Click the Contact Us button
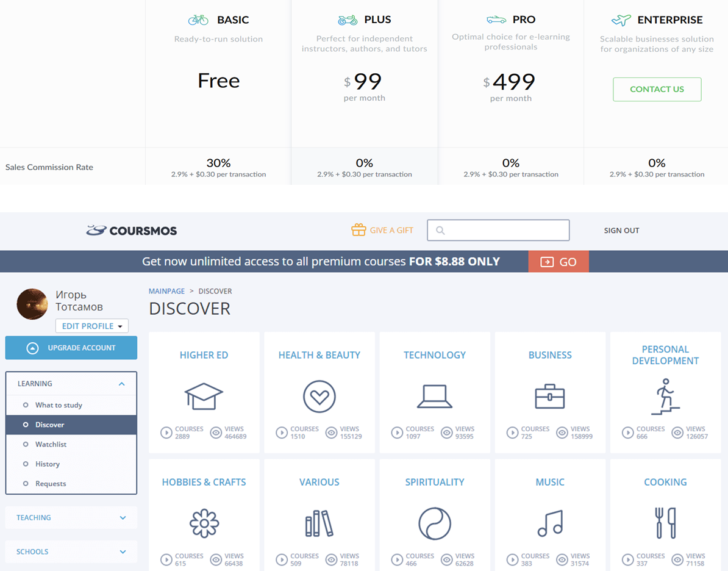Viewport: 728px width, 571px height. pos(657,89)
